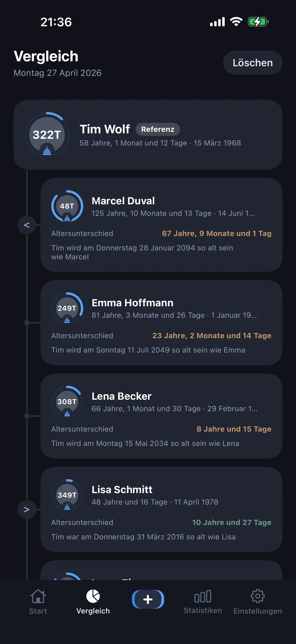Select Emma Hoffmann's Altersunterschied value

(212, 335)
